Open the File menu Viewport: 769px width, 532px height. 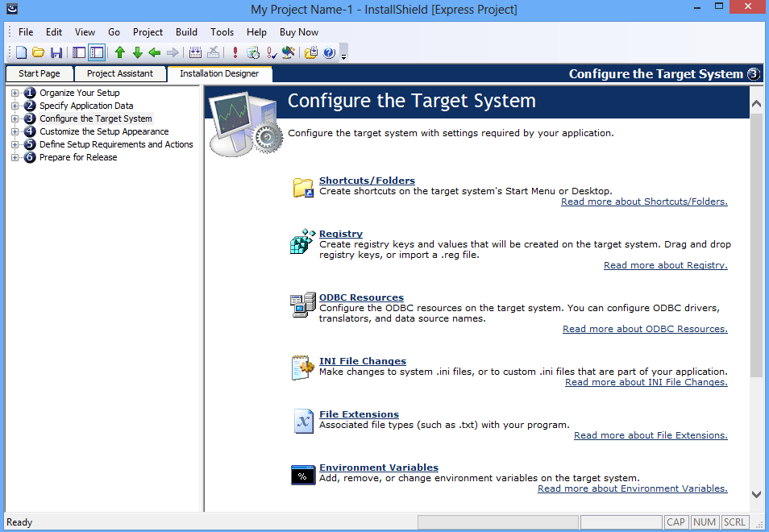[26, 32]
